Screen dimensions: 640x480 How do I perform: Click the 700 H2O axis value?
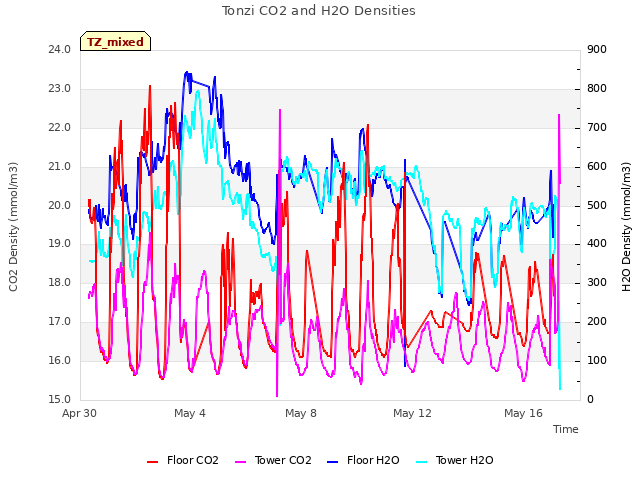point(597,128)
